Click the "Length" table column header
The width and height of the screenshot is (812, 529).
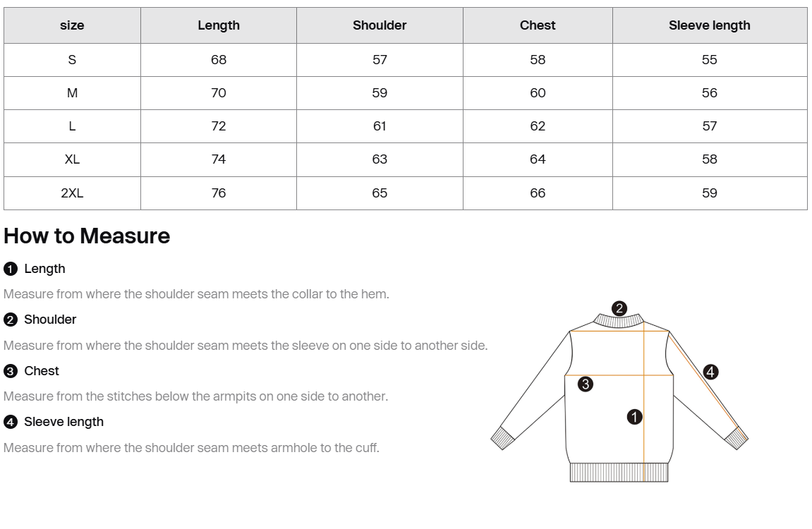[219, 25]
